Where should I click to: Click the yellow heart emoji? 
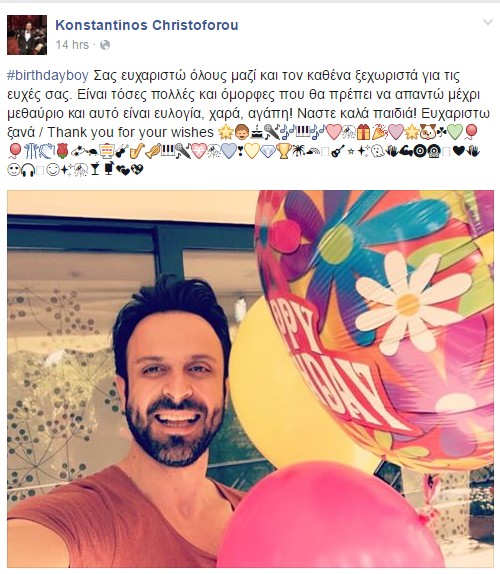click(x=252, y=151)
